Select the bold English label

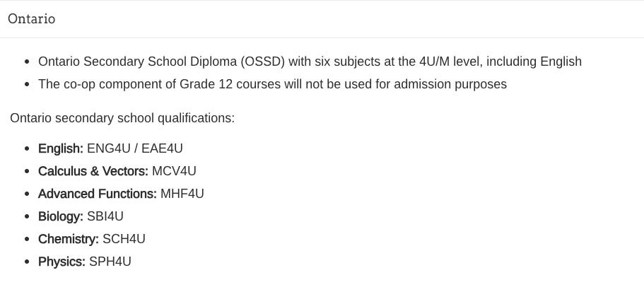[x=61, y=148]
